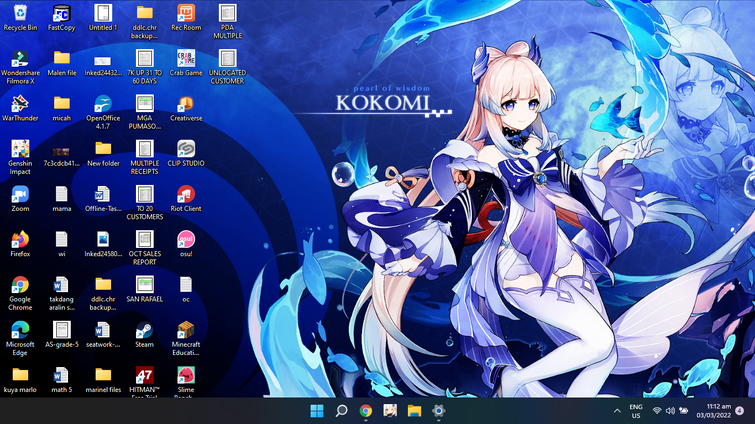Select the marinel files folder
This screenshot has height=424, width=755.
(103, 380)
